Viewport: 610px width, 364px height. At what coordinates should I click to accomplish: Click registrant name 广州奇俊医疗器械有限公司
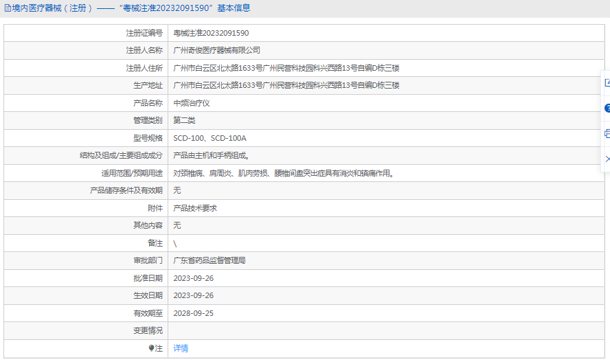pyautogui.click(x=216, y=51)
